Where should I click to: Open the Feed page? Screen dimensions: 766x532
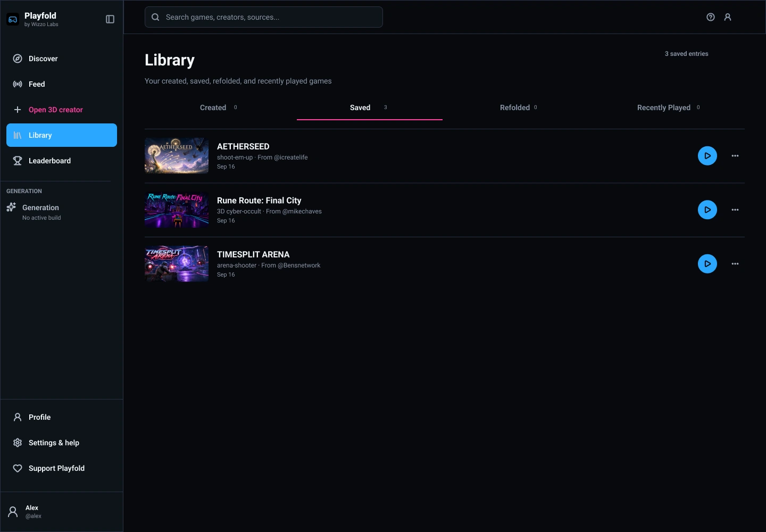click(x=62, y=84)
